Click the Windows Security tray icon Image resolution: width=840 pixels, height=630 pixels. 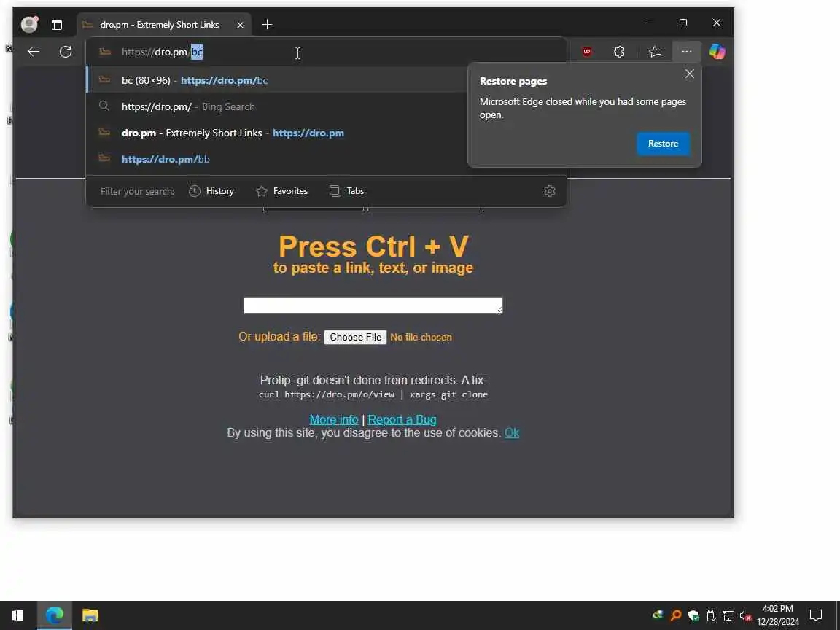693,615
